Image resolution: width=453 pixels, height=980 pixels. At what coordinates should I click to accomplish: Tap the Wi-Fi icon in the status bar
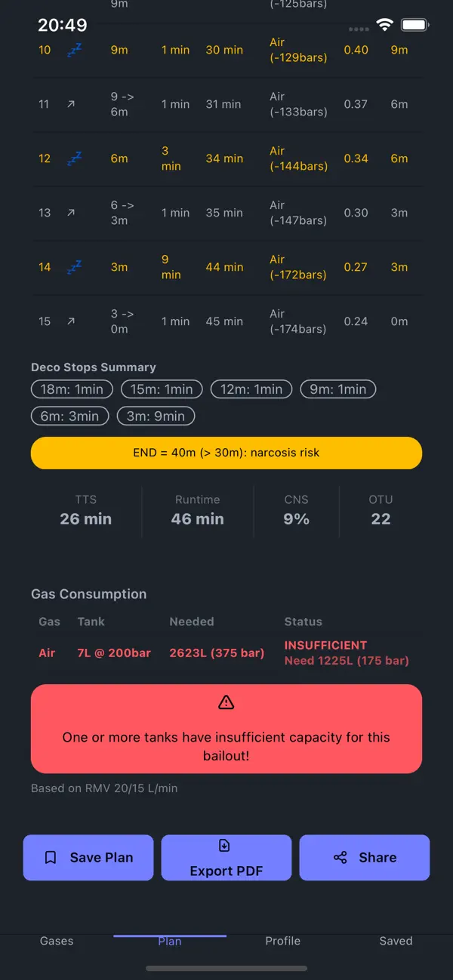384,25
